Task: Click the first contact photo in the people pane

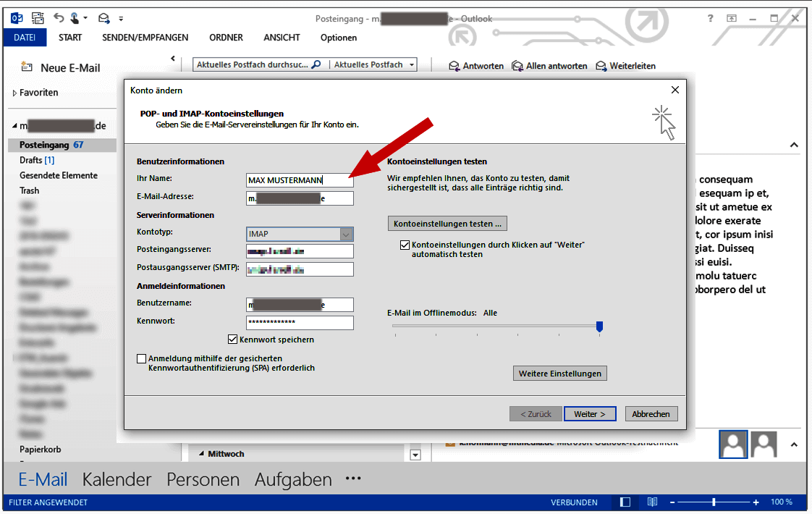Action: click(733, 445)
